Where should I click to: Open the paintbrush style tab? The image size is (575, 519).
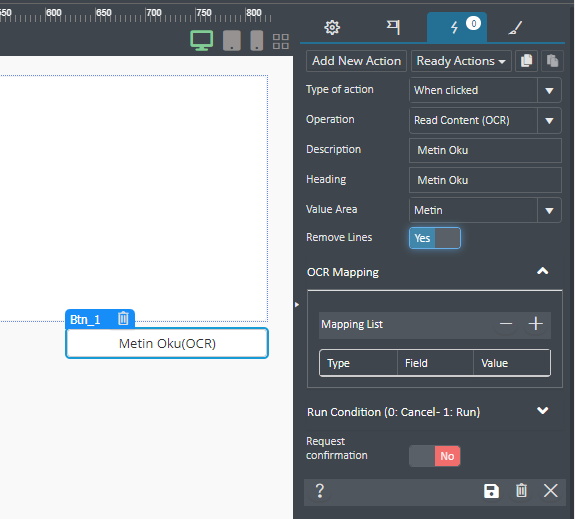point(515,28)
